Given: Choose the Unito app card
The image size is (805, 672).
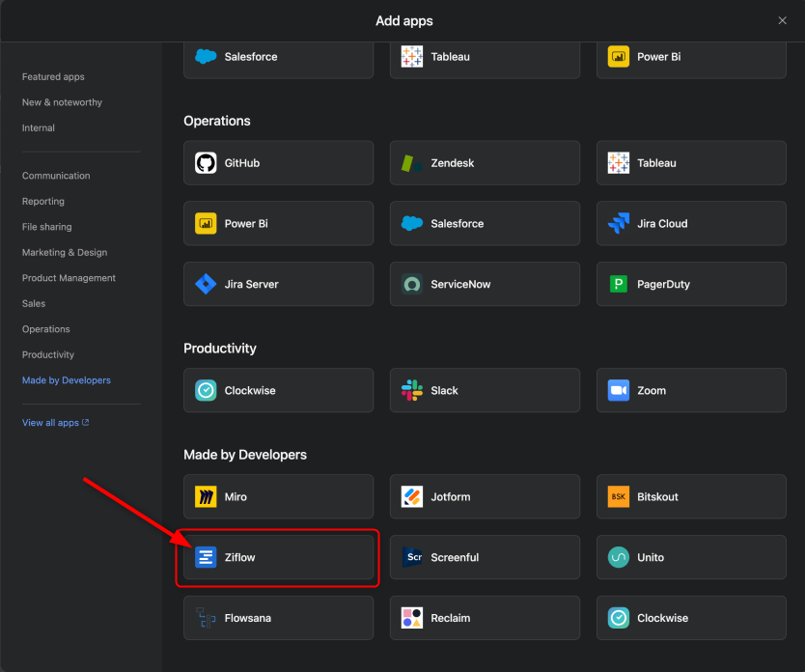Looking at the screenshot, I should coord(691,557).
